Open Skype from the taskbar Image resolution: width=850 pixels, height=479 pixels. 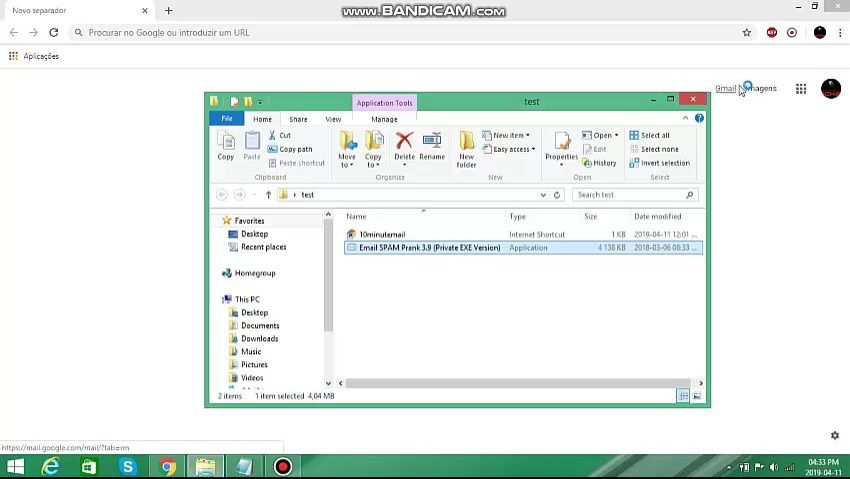tap(128, 467)
